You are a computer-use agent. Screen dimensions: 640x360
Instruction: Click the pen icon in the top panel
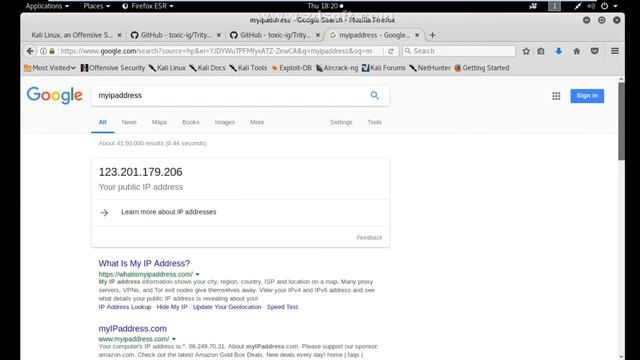[578, 6]
